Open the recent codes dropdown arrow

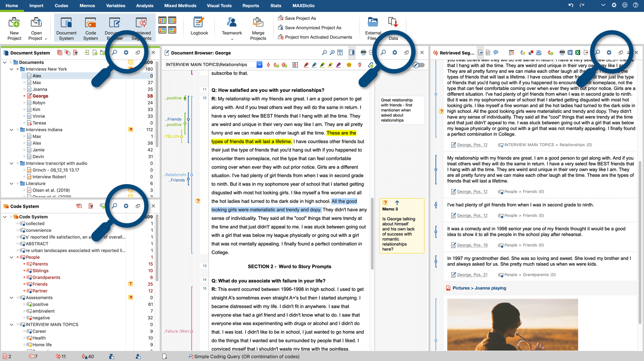point(259,65)
